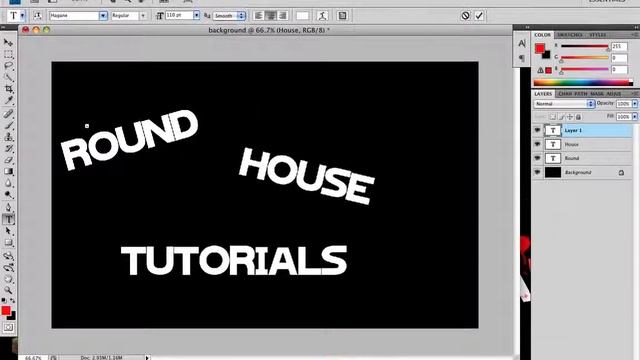
Task: Switch to the Swatches tab
Action: point(569,35)
